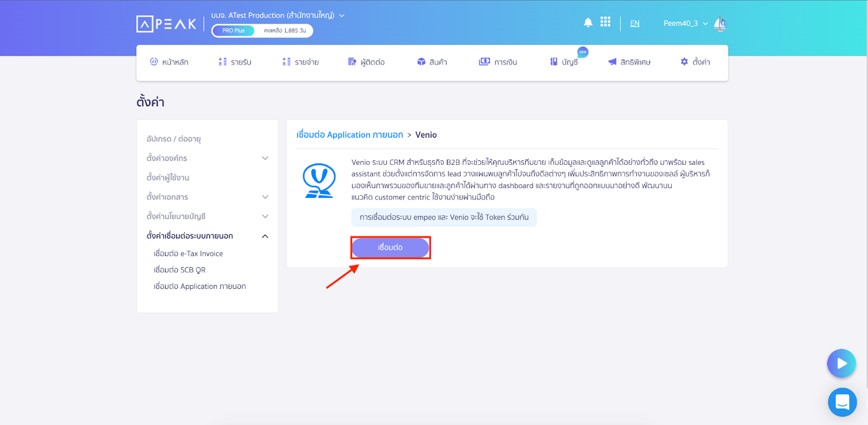Click the ตั้งค่า page heading
The height and width of the screenshot is (425, 868).
tap(150, 102)
